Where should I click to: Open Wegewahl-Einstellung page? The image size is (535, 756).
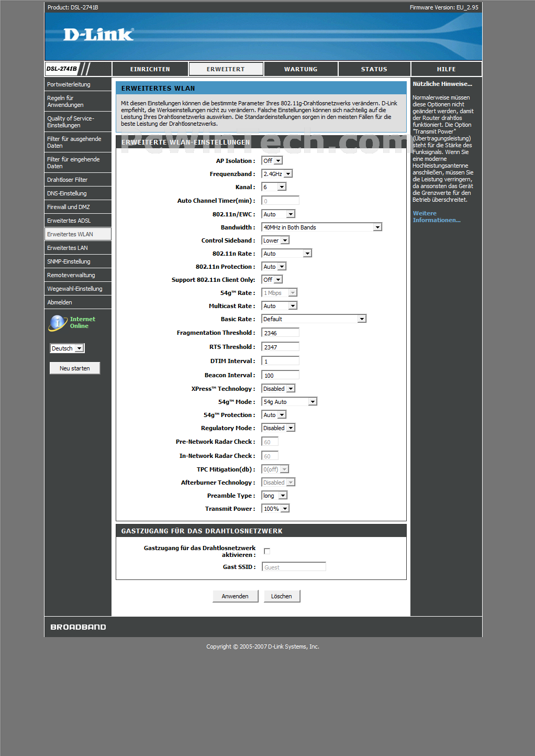tap(78, 289)
